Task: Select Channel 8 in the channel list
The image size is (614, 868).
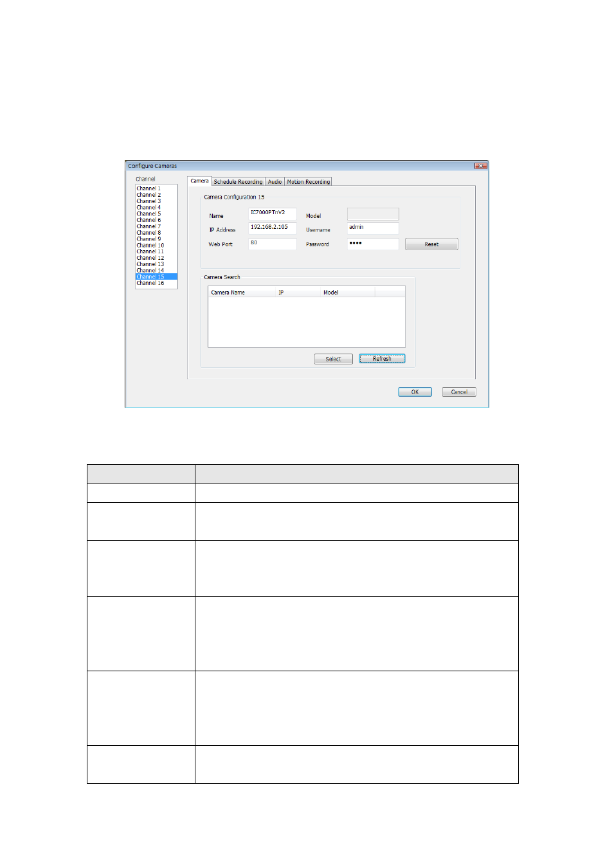Action: click(x=149, y=233)
